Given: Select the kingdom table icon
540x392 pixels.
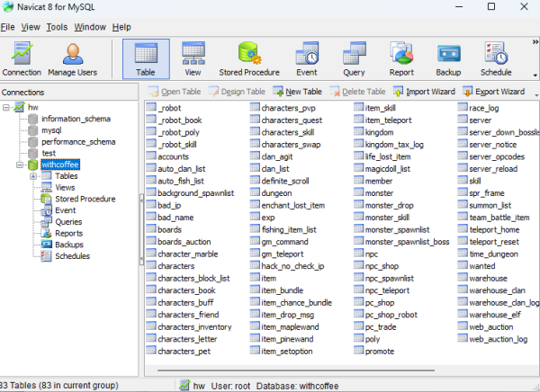Looking at the screenshot, I should (x=358, y=132).
